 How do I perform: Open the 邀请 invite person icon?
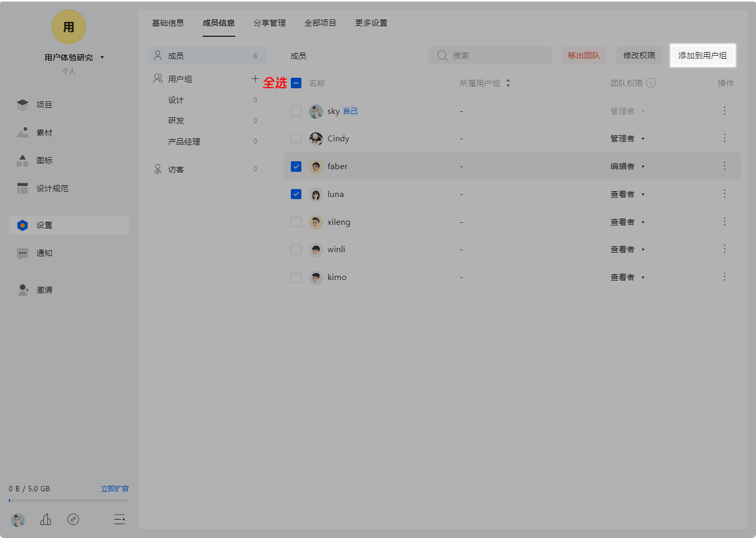pyautogui.click(x=23, y=289)
